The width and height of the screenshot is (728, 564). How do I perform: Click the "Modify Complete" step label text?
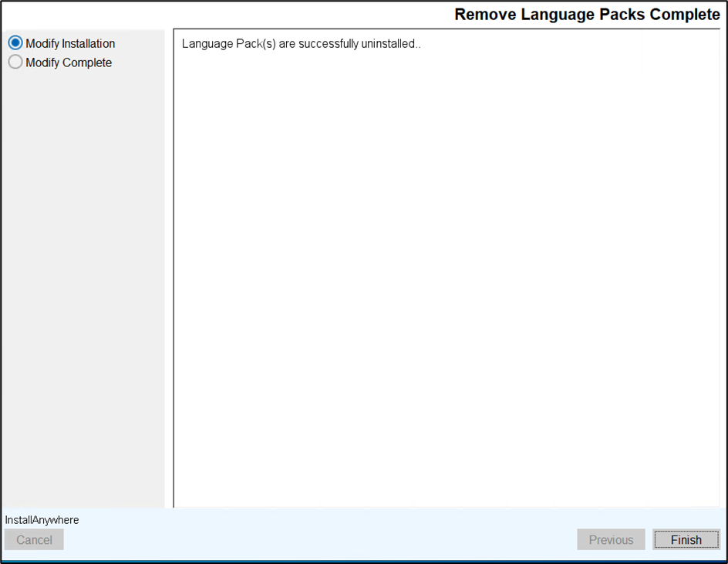(x=69, y=63)
